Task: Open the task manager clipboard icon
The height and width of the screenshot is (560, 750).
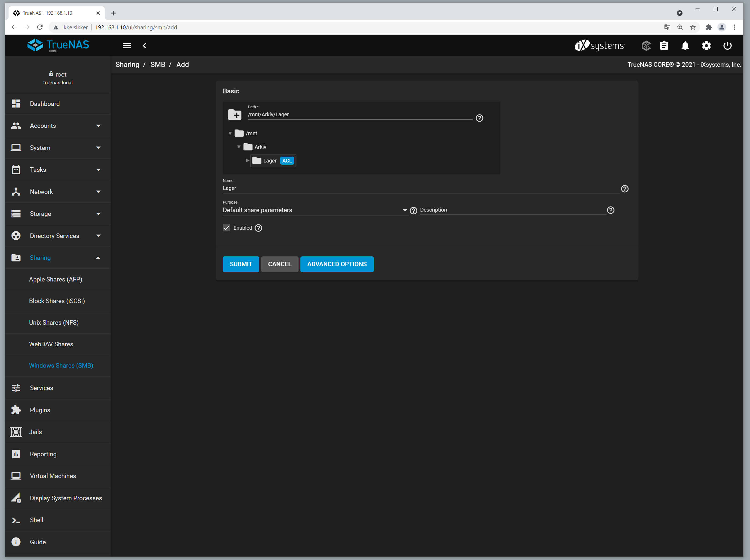Action: click(664, 45)
